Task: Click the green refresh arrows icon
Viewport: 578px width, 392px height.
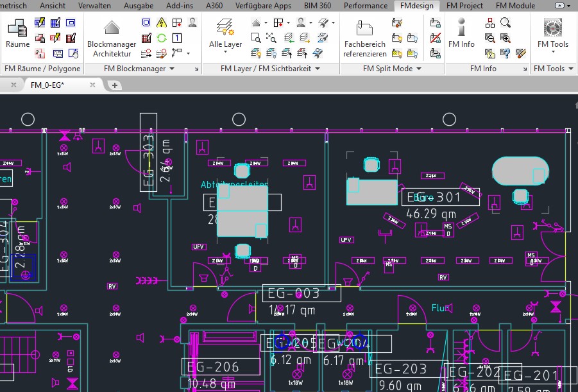Action: click(x=162, y=38)
